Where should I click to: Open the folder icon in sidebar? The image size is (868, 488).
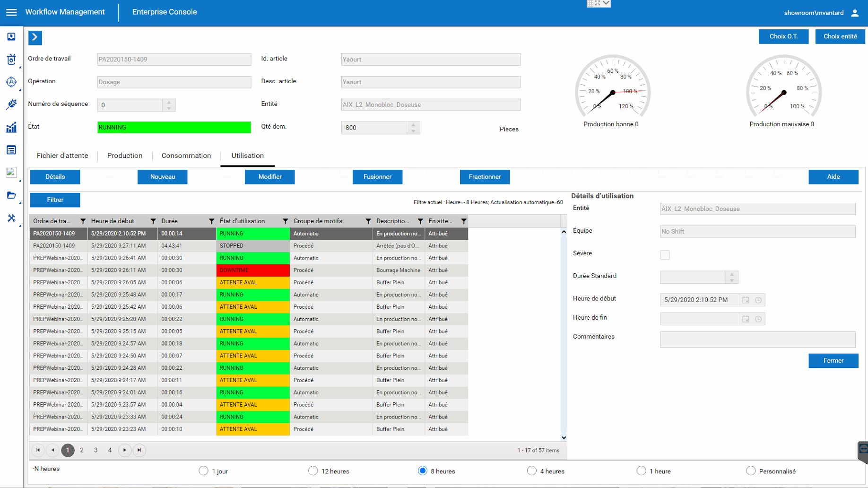pyautogui.click(x=11, y=195)
